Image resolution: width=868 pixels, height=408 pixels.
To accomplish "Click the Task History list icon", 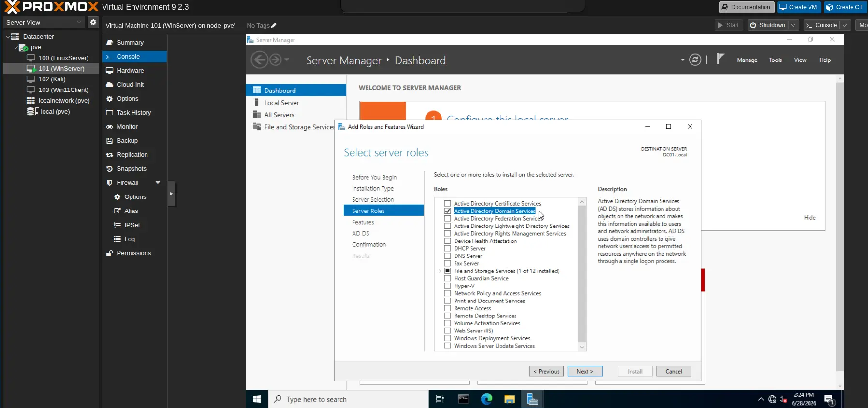I will coord(110,113).
